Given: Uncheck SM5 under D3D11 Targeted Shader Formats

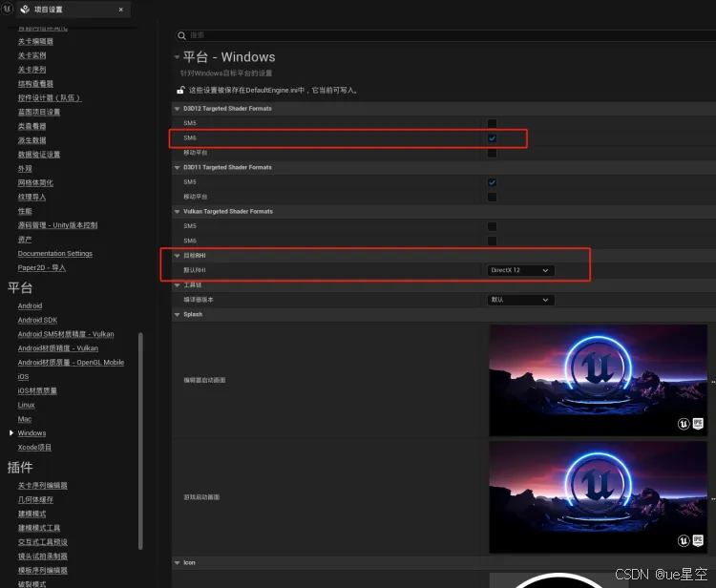Looking at the screenshot, I should pyautogui.click(x=492, y=182).
